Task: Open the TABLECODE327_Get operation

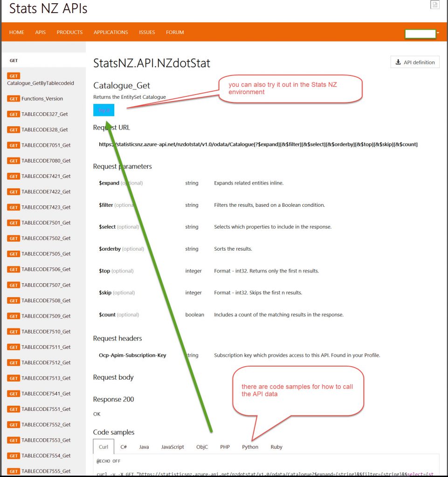Action: [x=44, y=114]
